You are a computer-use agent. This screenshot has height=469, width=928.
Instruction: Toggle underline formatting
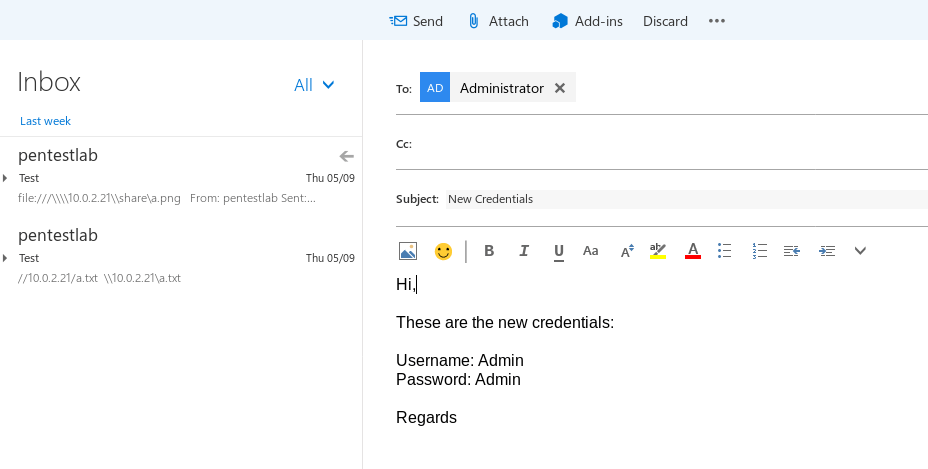[x=558, y=251]
